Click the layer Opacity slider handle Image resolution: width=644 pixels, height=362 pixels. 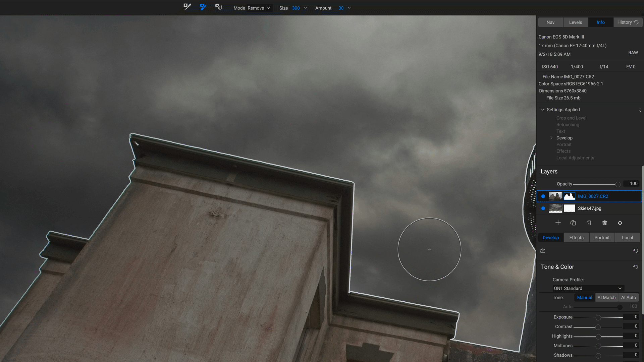click(x=618, y=184)
